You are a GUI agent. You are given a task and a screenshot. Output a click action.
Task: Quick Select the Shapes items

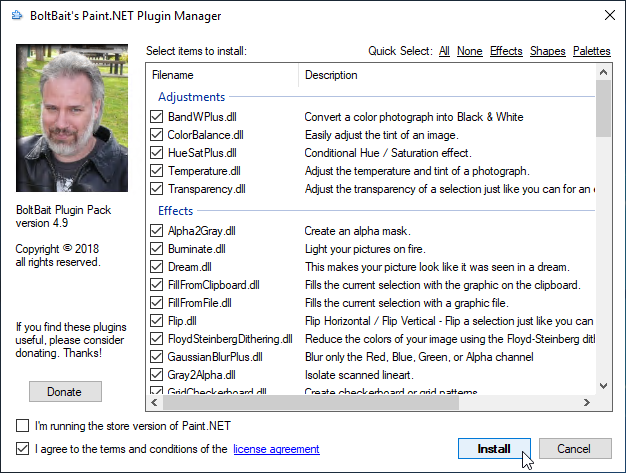548,51
